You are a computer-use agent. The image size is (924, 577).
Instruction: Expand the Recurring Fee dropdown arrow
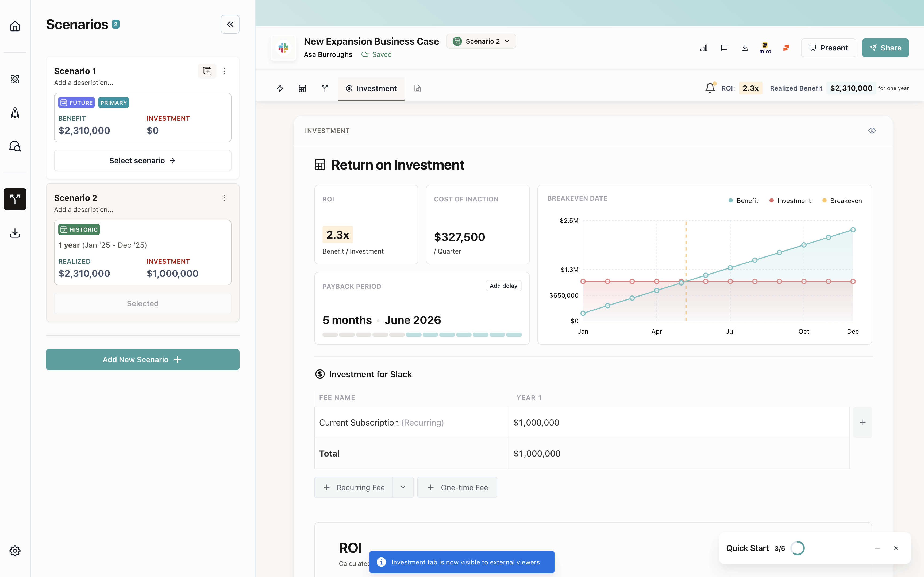pos(403,487)
